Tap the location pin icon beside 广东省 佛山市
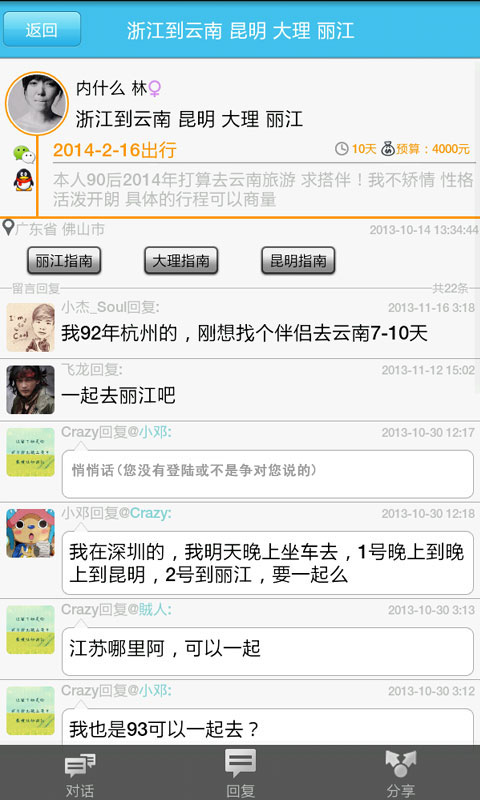 pyautogui.click(x=8, y=228)
